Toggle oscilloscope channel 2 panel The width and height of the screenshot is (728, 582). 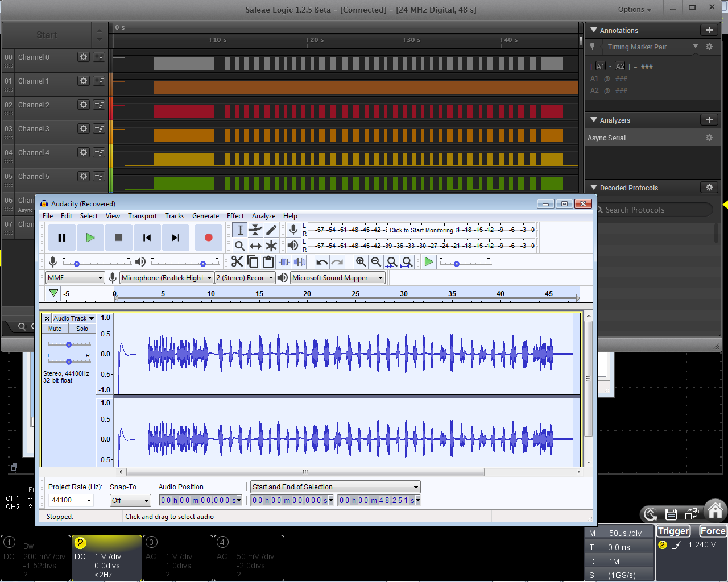coord(107,558)
